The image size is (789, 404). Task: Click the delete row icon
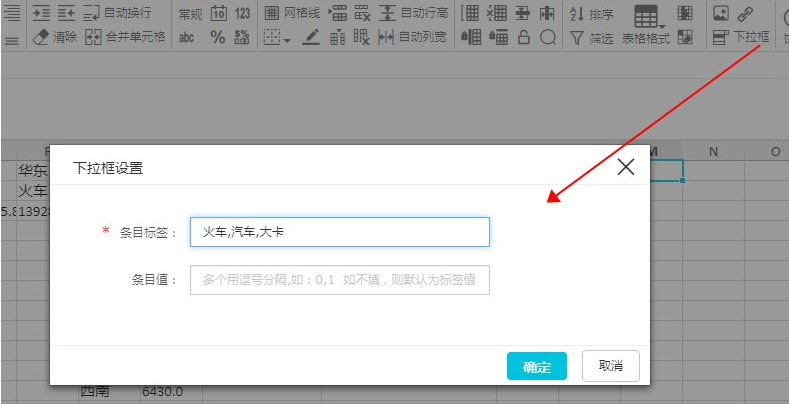[362, 14]
